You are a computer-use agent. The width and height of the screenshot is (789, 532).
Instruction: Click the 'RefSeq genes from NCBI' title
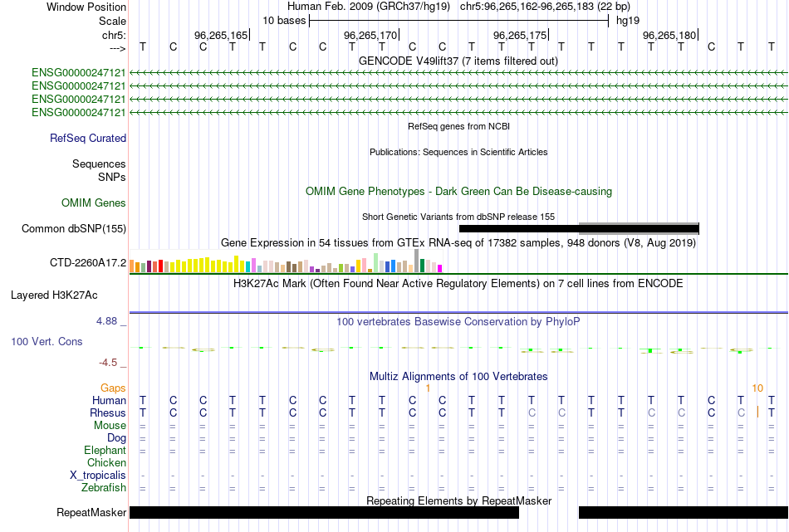point(458,126)
